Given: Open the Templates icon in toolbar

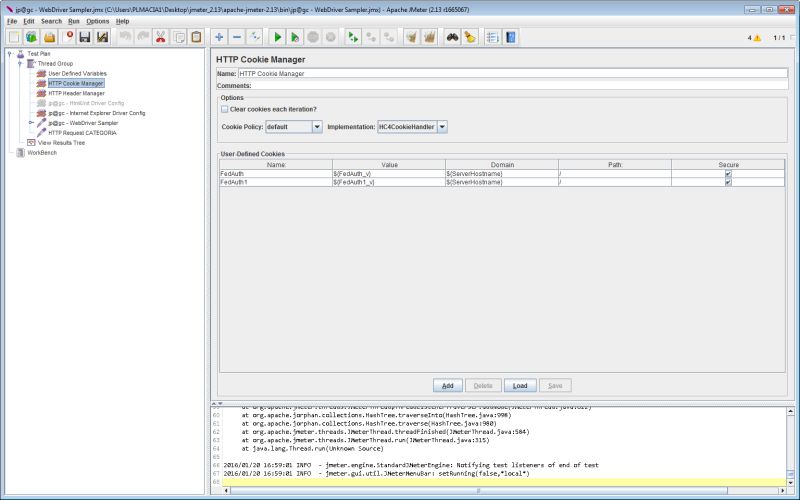Looking at the screenshot, I should point(32,37).
